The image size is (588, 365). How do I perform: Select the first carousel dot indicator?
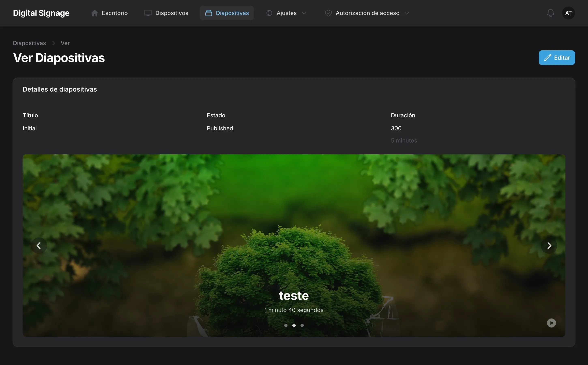[286, 325]
